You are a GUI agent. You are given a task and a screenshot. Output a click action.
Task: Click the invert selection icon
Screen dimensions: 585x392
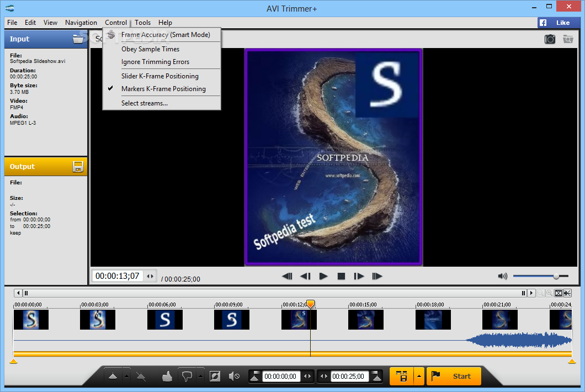click(x=215, y=377)
